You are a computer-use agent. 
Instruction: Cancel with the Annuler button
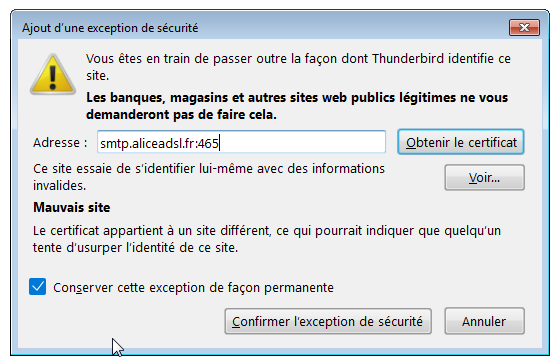click(484, 322)
